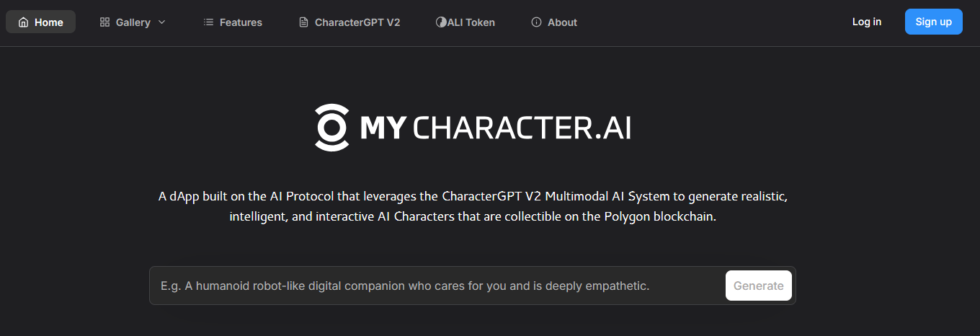Click the Home house icon

pyautogui.click(x=24, y=22)
